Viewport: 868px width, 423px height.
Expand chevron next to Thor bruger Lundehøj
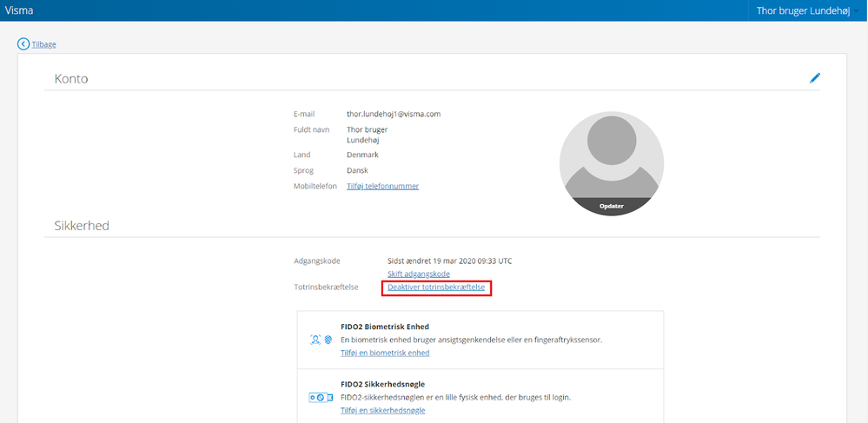coord(857,10)
